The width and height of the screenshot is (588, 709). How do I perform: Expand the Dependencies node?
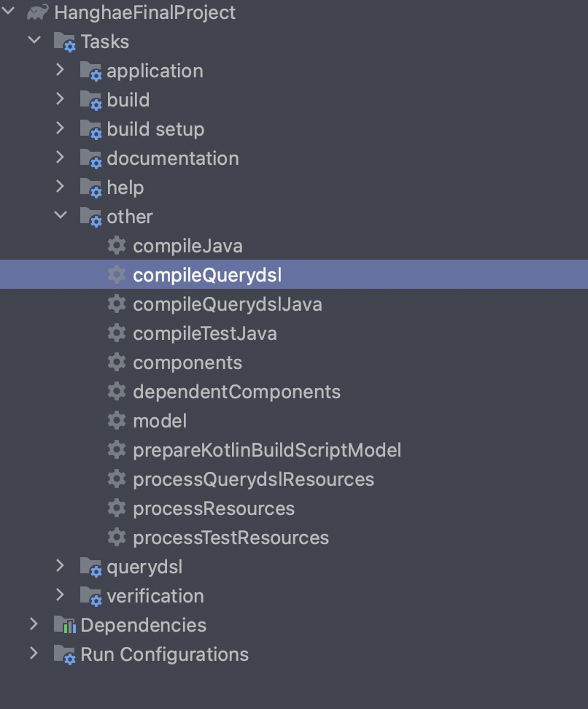coord(34,624)
